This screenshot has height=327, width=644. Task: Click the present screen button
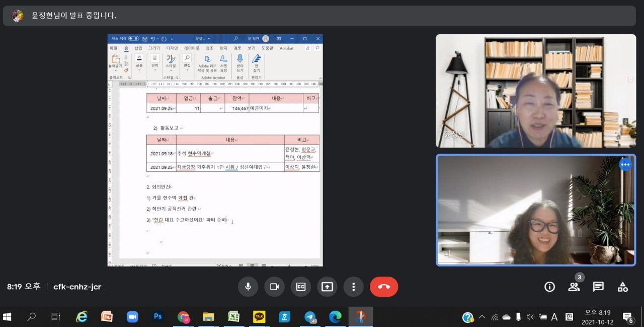pos(327,287)
